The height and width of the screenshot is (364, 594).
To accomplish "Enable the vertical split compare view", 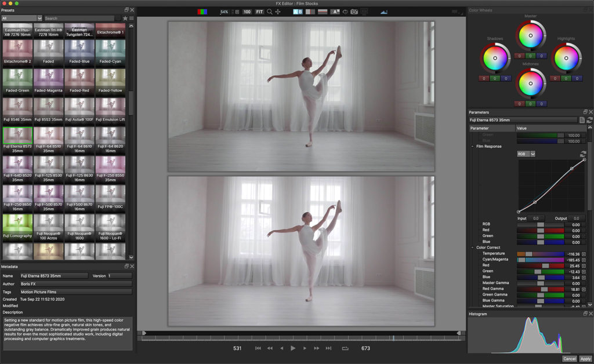I will pos(310,12).
